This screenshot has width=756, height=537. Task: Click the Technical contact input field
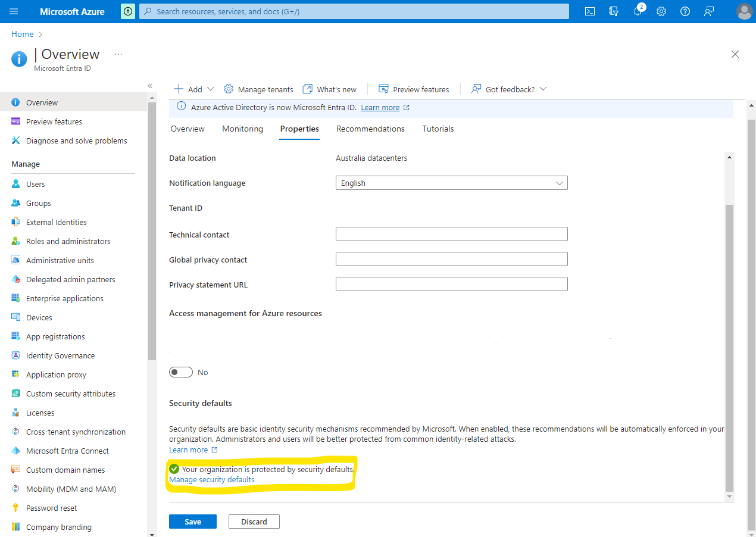tap(452, 234)
